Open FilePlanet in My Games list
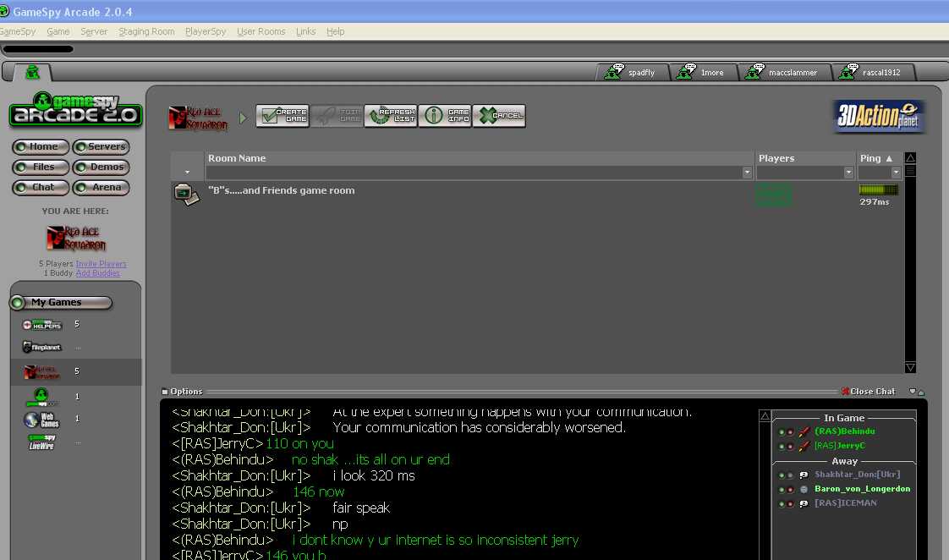 [x=41, y=347]
